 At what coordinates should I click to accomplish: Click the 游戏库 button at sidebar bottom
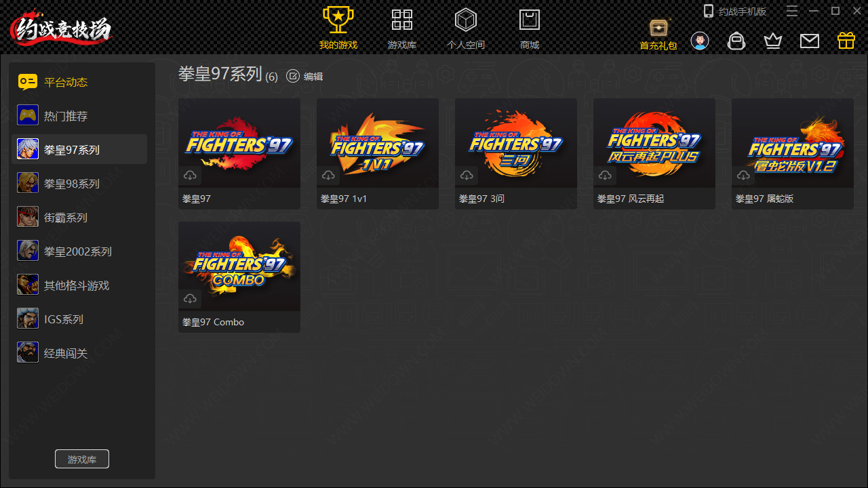tap(82, 459)
